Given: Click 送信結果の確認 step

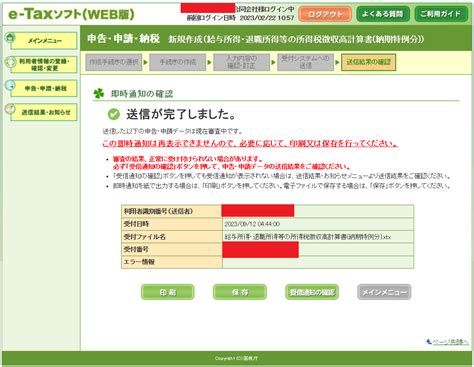Looking at the screenshot, I should pos(368,62).
